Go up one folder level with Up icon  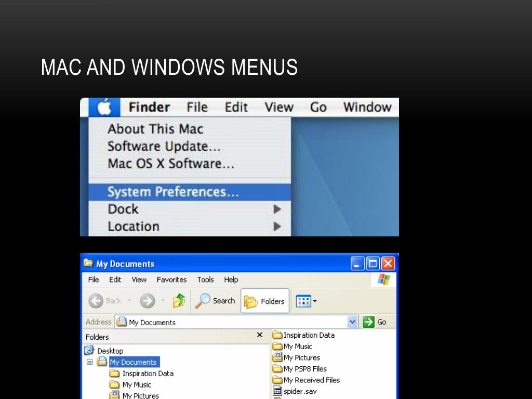[x=179, y=301]
